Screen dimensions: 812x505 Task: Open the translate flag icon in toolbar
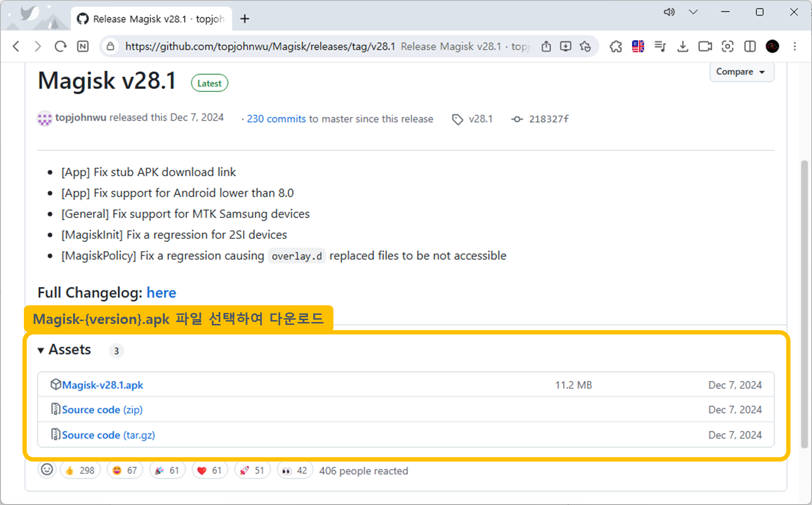[638, 46]
